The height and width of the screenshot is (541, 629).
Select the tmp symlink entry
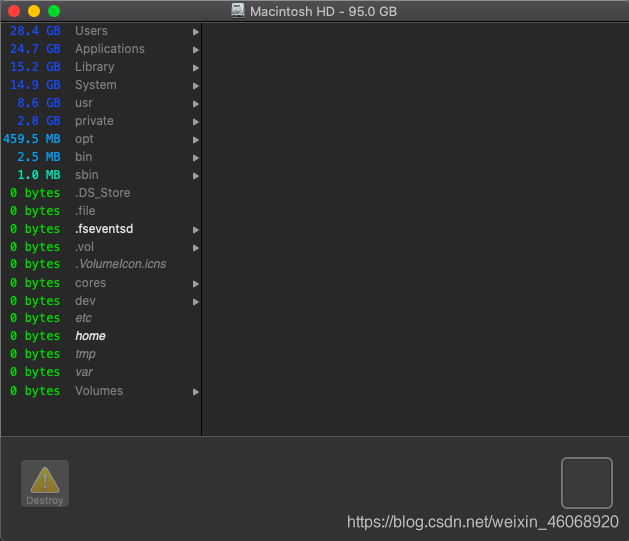click(x=85, y=354)
